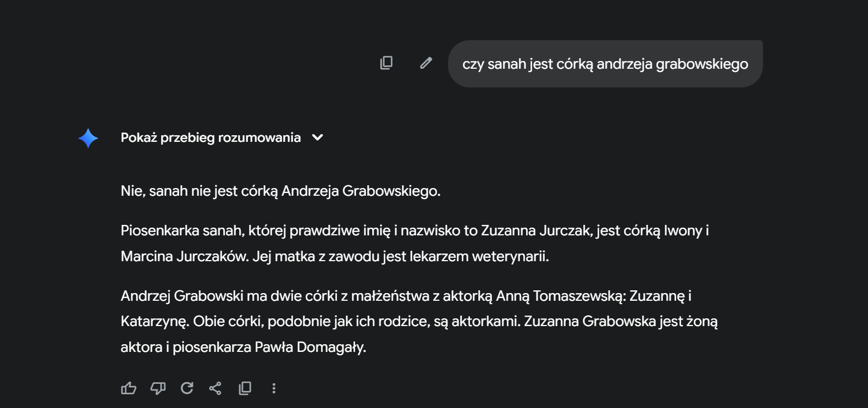Click the text 'Zuzanna Grabowska jest żoną'
This screenshot has height=408, width=868.
click(x=621, y=321)
